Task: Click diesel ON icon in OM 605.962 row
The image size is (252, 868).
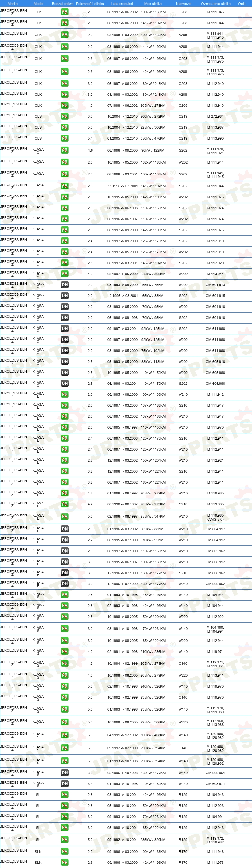Action: (64, 551)
